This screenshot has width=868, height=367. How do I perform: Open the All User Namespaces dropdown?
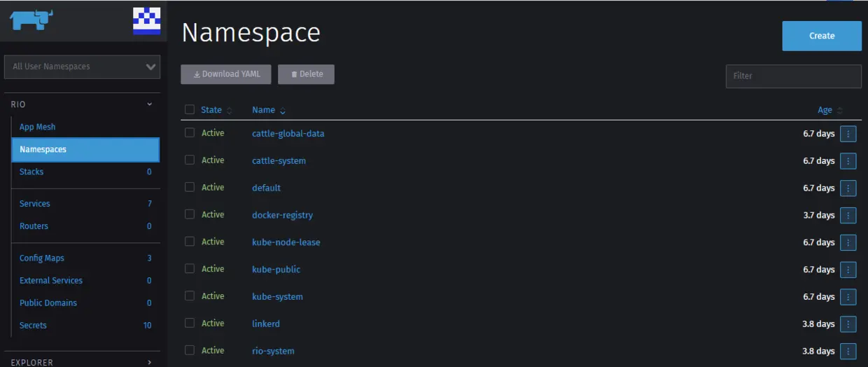click(82, 67)
